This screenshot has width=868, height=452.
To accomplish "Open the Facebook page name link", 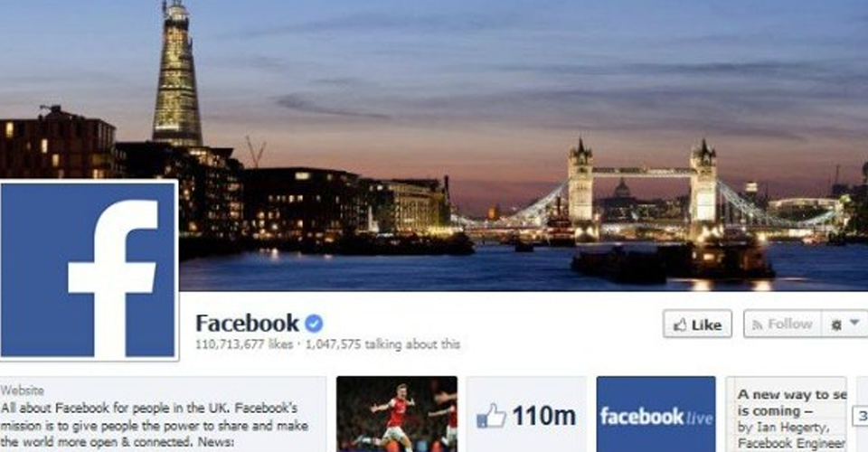I will tap(247, 323).
